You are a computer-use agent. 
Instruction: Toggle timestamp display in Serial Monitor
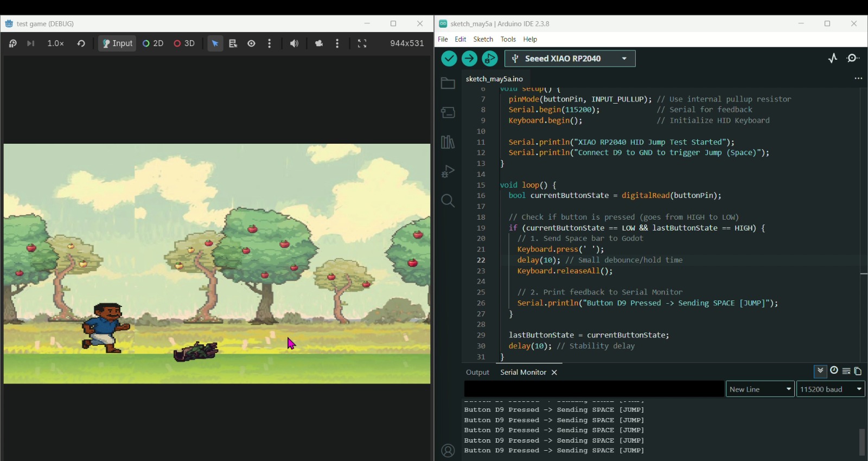click(x=834, y=371)
